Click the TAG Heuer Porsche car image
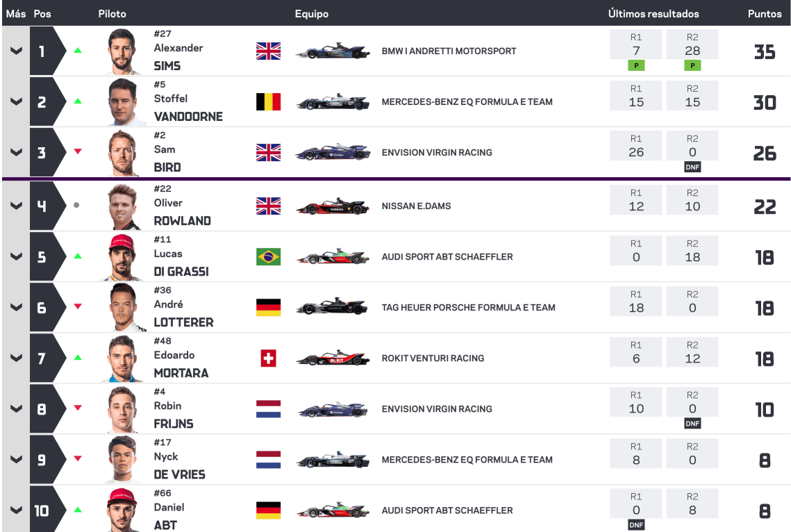The width and height of the screenshot is (791, 532). pos(333,308)
